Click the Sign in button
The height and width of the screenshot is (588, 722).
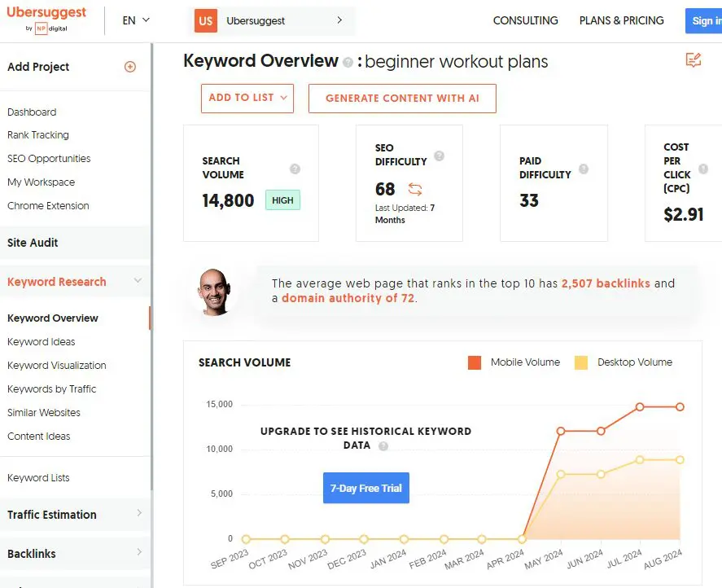705,20
